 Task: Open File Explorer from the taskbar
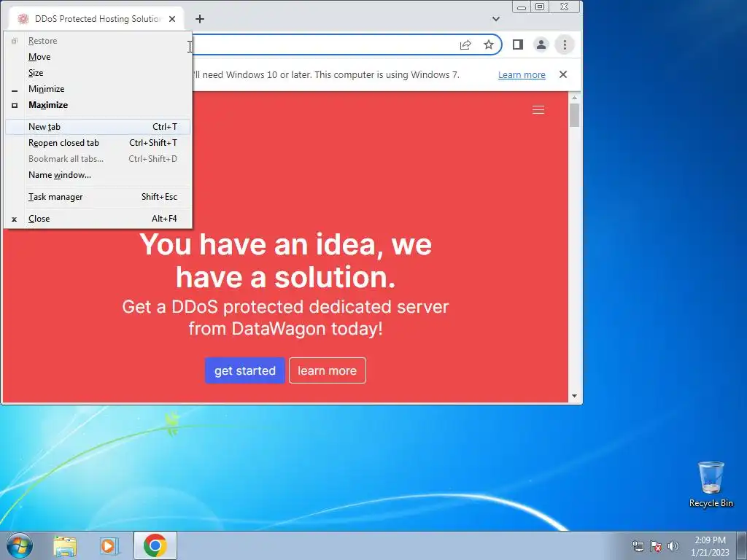[65, 545]
